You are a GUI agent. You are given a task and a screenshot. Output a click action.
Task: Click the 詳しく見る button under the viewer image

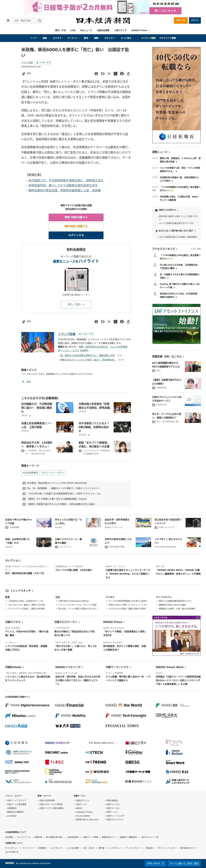coord(76,304)
